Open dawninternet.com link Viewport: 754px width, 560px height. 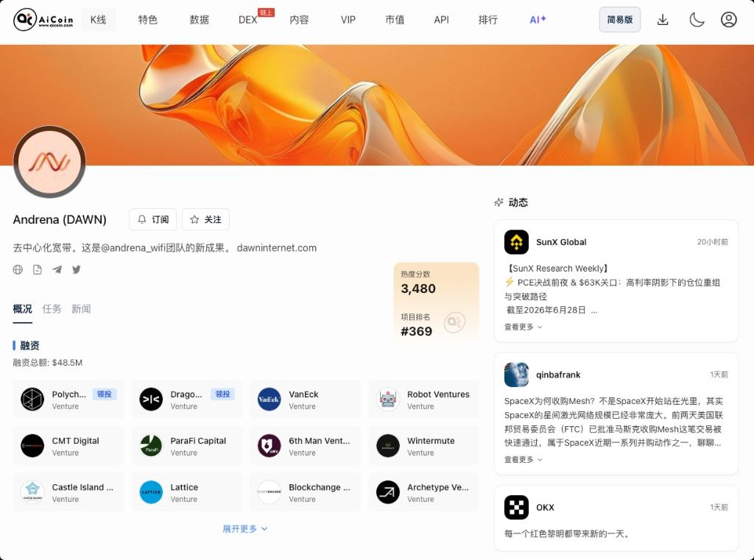[277, 248]
